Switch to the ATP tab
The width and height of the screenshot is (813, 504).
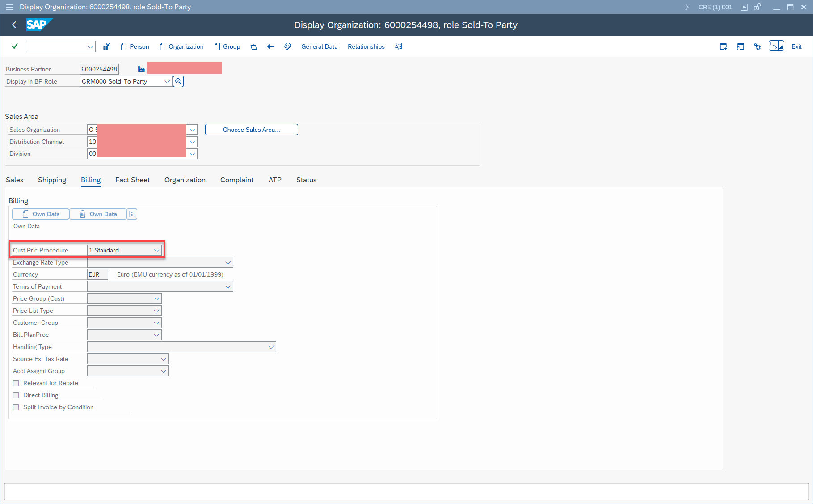275,180
